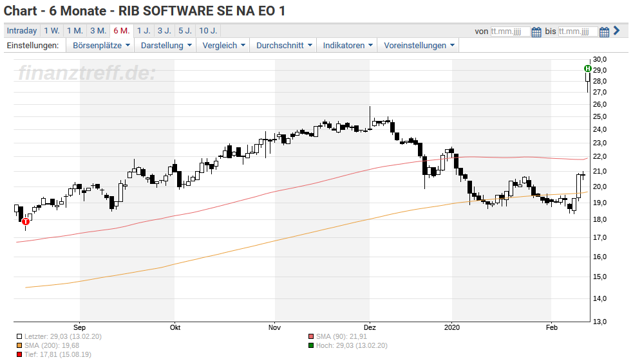Click the 'Sep' x-axis label
This screenshot has height=364, width=633.
click(80, 328)
